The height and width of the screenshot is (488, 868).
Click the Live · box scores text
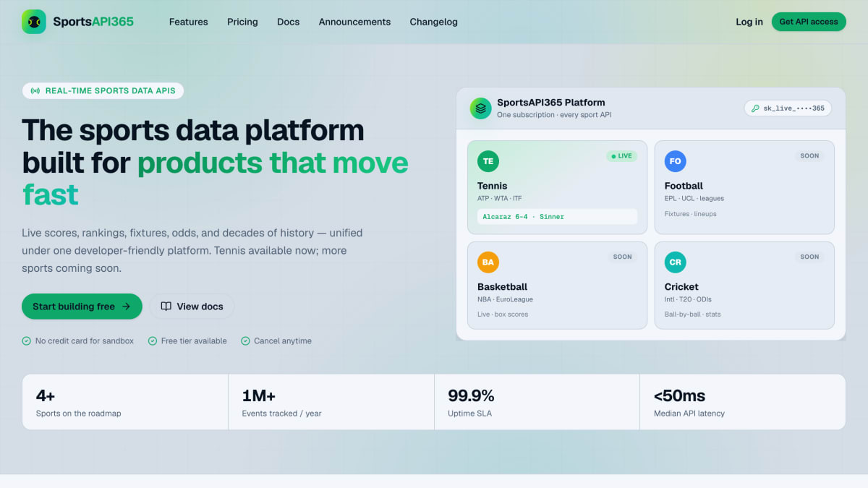(x=503, y=314)
